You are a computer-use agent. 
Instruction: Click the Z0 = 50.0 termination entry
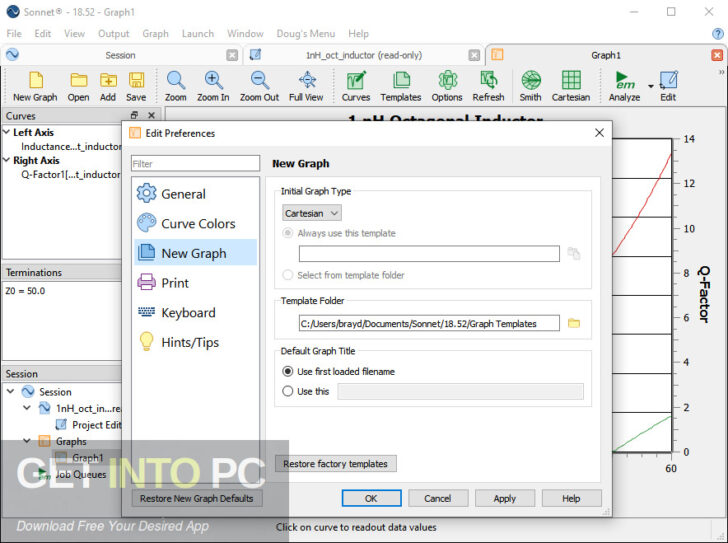point(25,291)
